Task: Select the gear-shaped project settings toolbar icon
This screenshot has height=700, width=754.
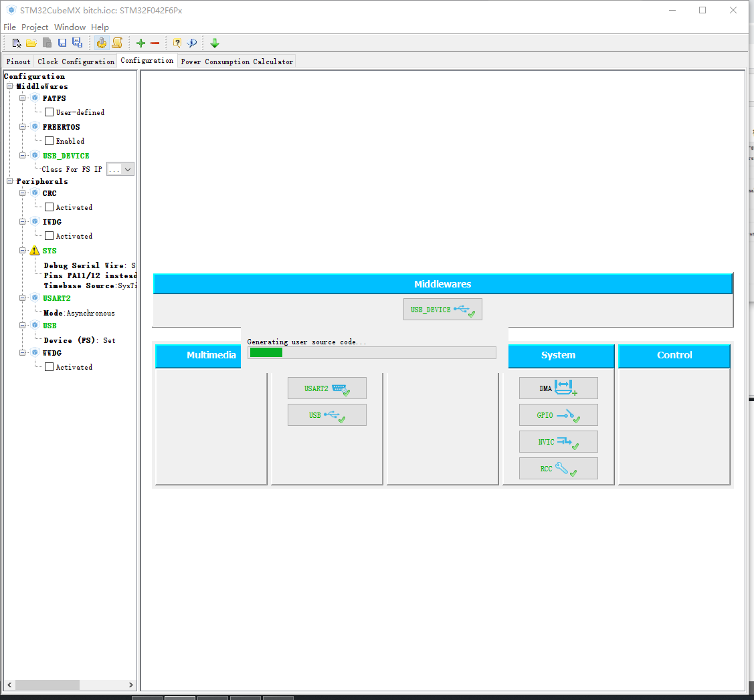Action: (102, 42)
